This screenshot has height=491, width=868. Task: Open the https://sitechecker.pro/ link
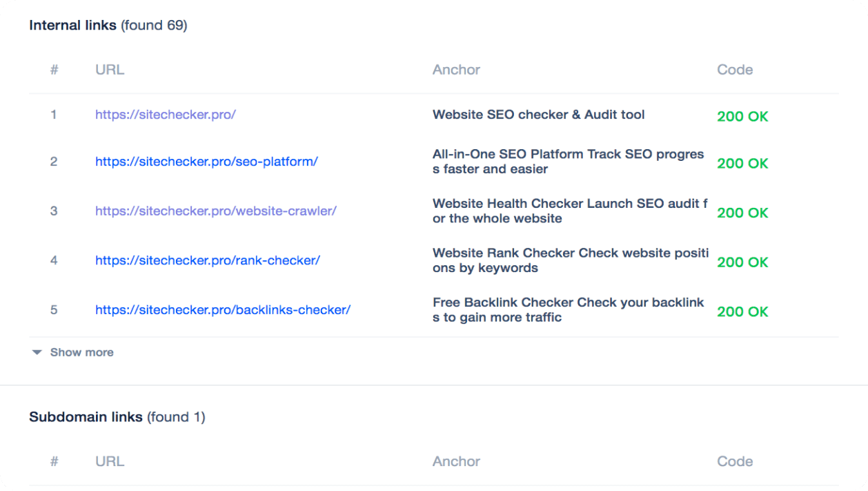click(166, 115)
